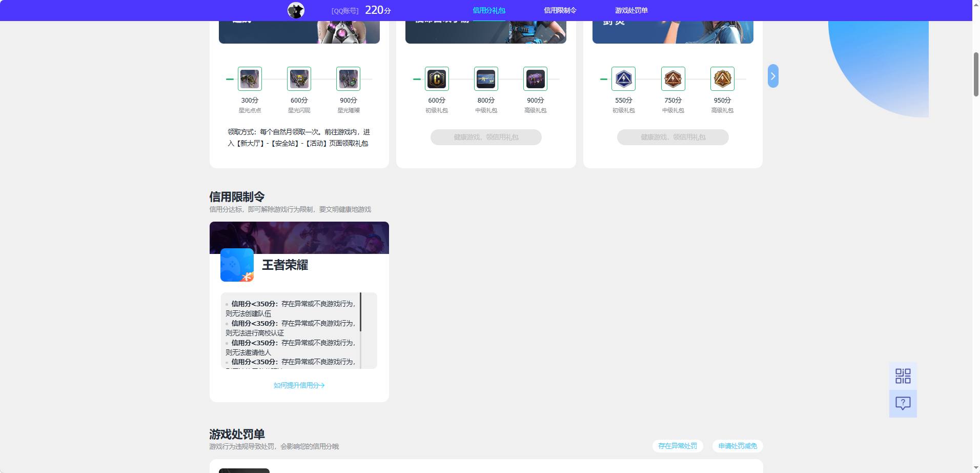Viewport: 980px width, 473px height.
Task: Click the 星光闪现 reward label
Action: [299, 110]
